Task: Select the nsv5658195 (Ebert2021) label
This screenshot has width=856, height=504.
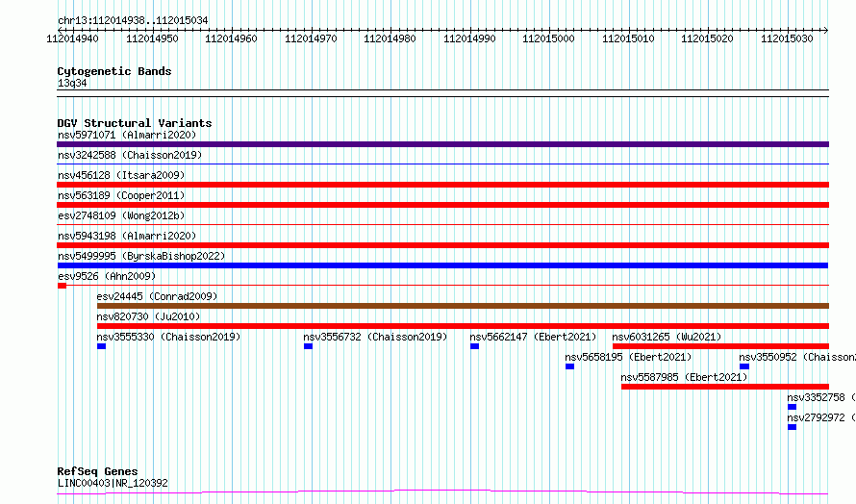Action: [x=628, y=357]
